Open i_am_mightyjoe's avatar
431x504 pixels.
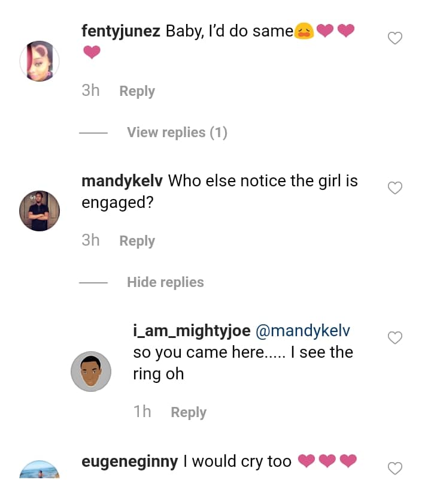pos(91,372)
